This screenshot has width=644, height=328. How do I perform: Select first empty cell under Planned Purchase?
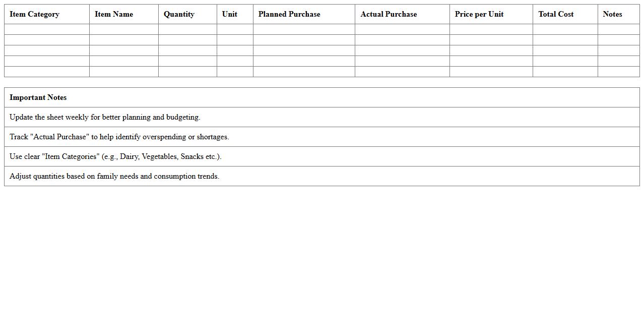304,29
